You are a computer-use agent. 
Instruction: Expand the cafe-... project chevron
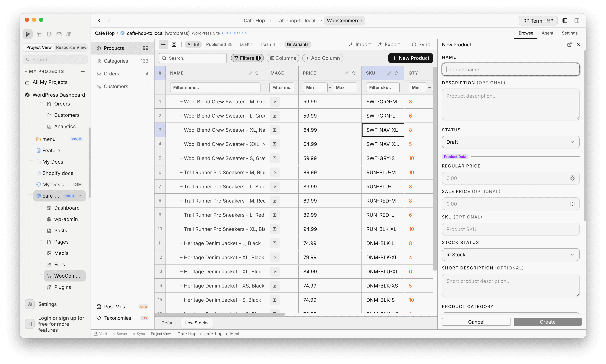[x=80, y=196]
